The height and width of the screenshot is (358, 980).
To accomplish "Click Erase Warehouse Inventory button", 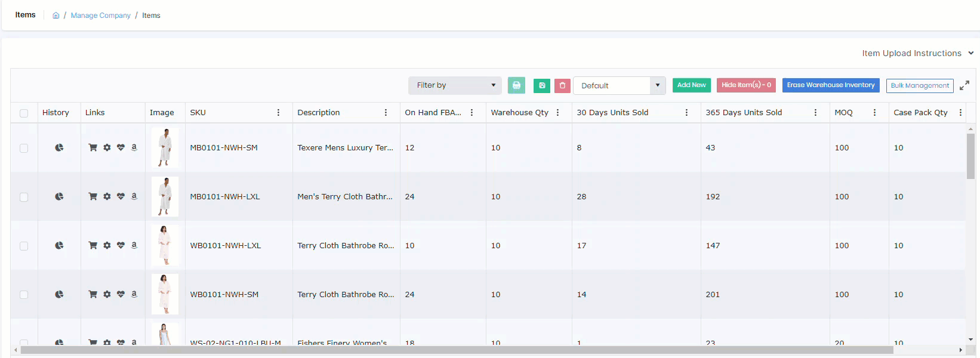I will pos(831,85).
